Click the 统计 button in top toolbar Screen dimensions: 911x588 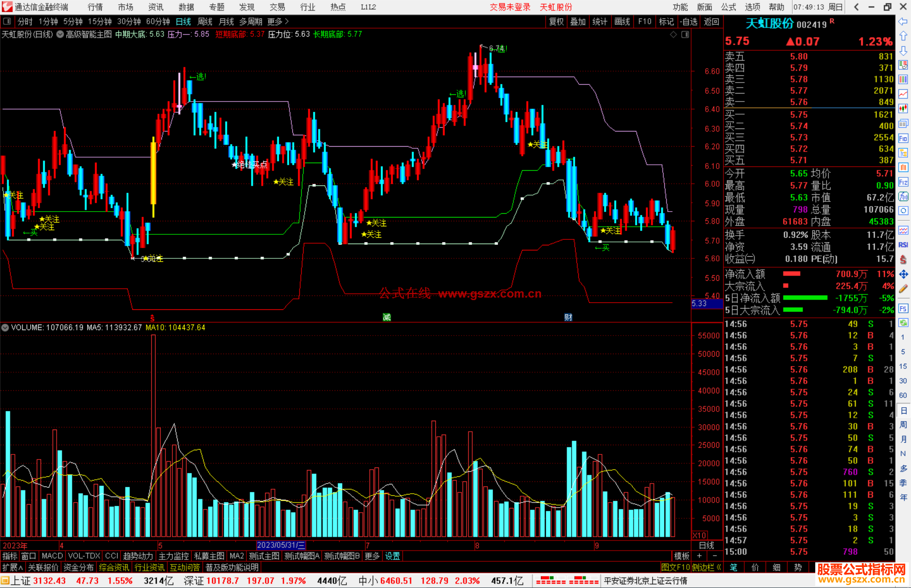coord(600,21)
